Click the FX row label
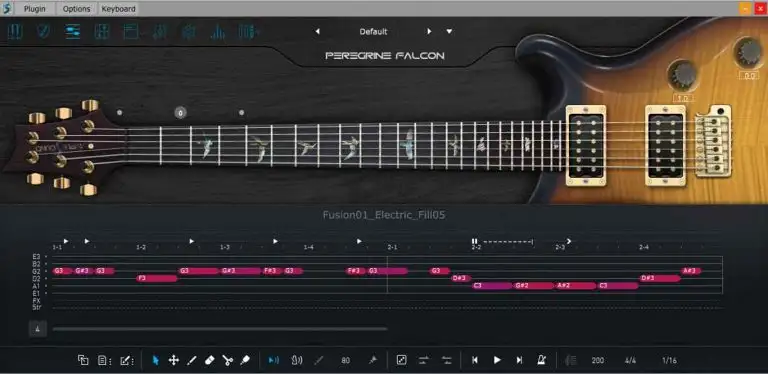Image resolution: width=768 pixels, height=374 pixels. (37, 301)
